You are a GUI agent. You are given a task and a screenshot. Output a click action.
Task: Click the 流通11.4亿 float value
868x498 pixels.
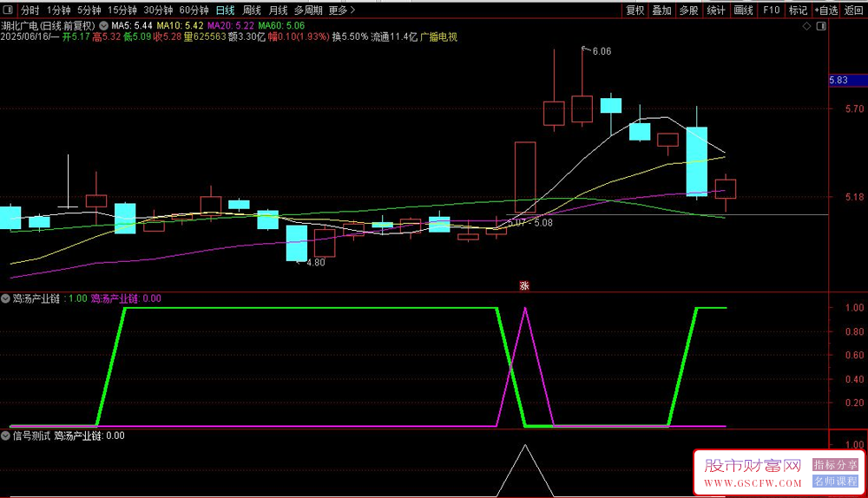(x=394, y=37)
